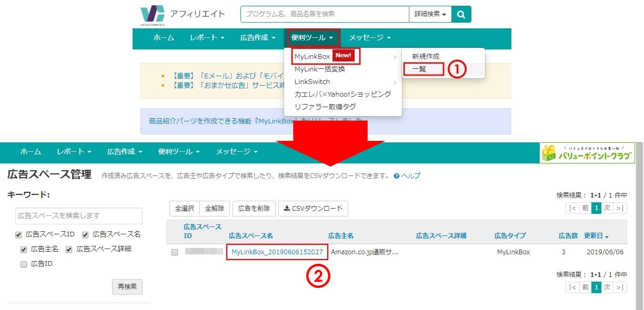Screen dimensions: 644x310
Task: Expand レポート in the lower navigation bar
Action: tap(74, 151)
